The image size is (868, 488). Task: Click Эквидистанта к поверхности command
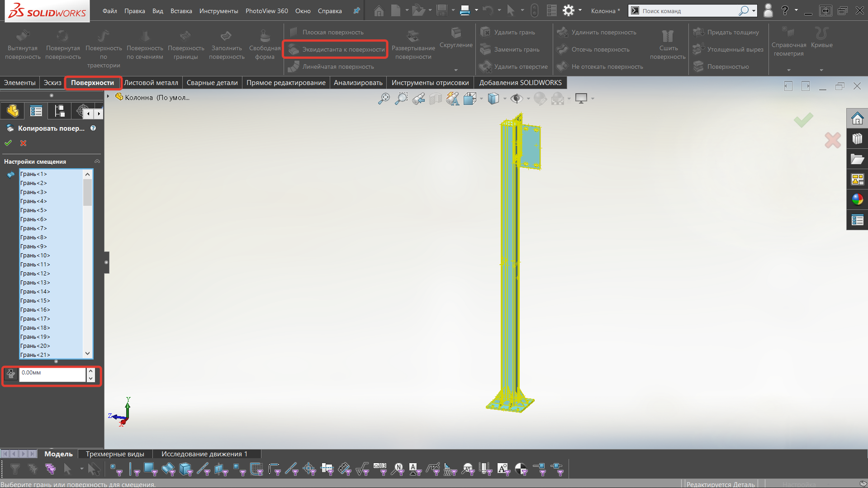click(336, 49)
